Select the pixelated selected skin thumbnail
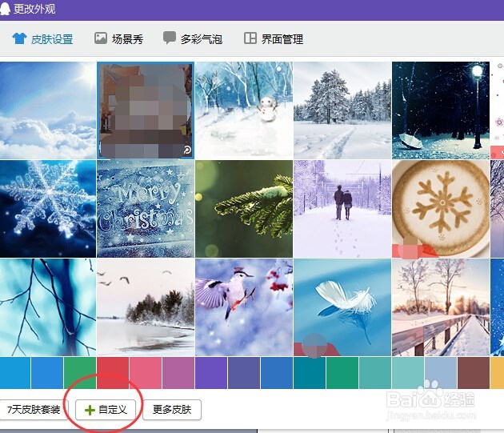This screenshot has width=504, height=433. coord(146,110)
